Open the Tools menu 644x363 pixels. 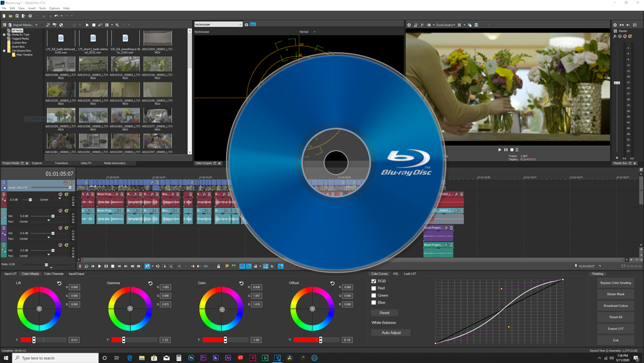pyautogui.click(x=43, y=8)
